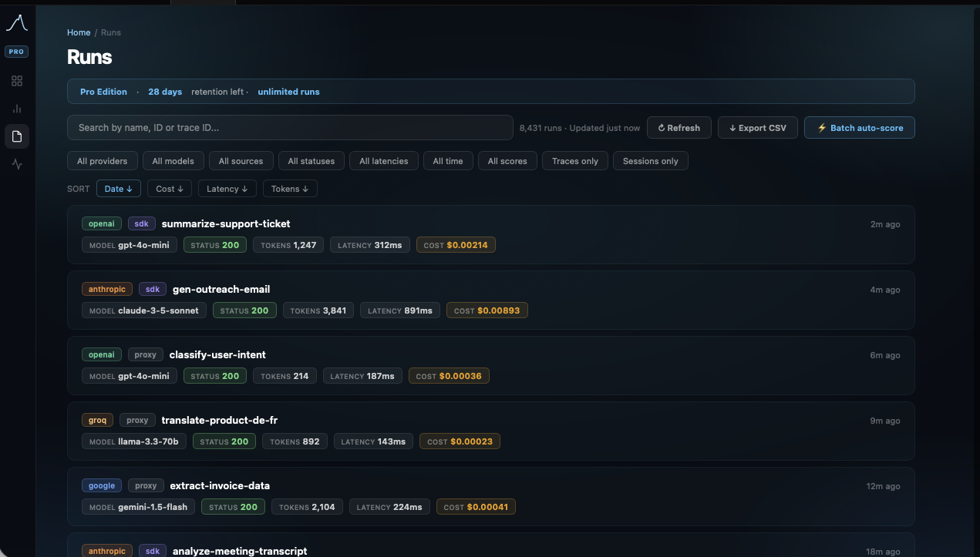
Task: Click the claude-3-5-sonnet model chip
Action: pos(144,310)
